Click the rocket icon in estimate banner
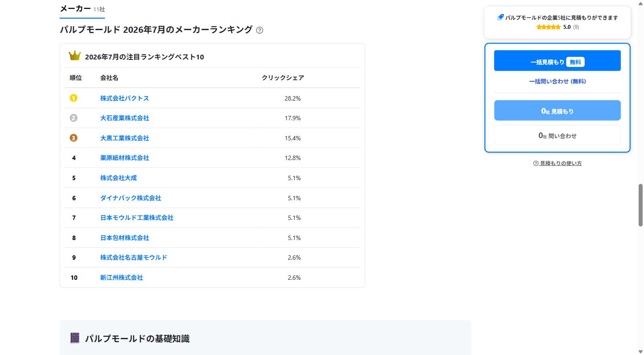This screenshot has height=355, width=644. point(500,17)
